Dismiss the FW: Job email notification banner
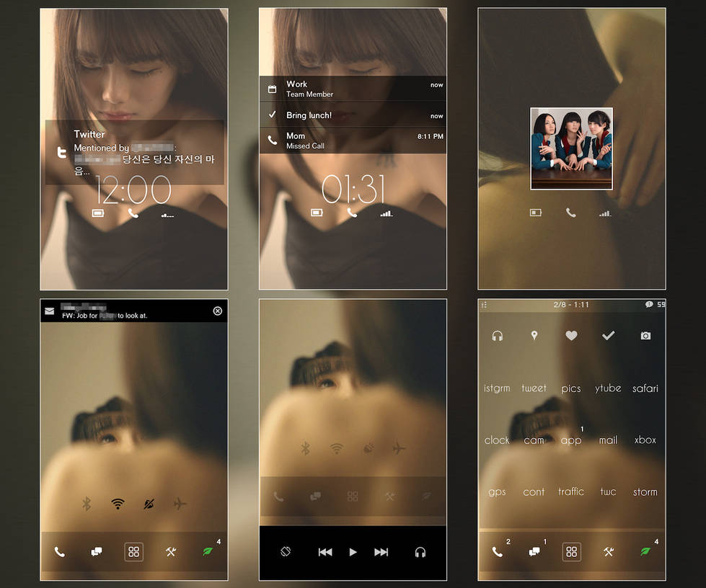The width and height of the screenshot is (706, 588). pyautogui.click(x=218, y=311)
